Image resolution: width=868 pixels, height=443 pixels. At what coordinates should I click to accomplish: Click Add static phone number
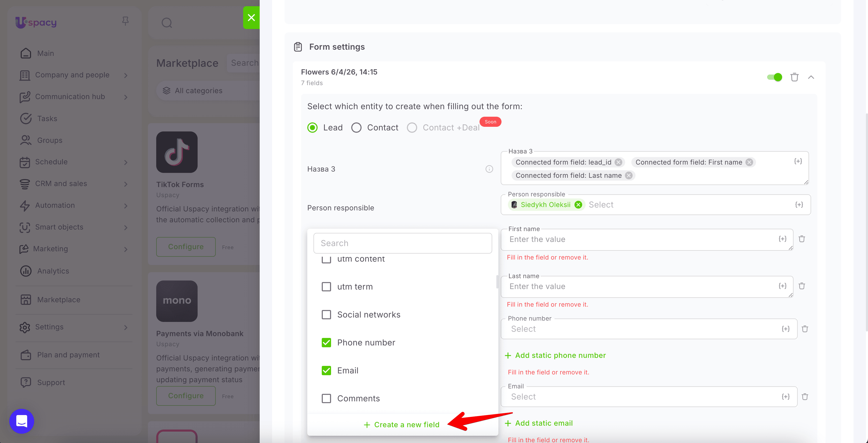tap(555, 355)
